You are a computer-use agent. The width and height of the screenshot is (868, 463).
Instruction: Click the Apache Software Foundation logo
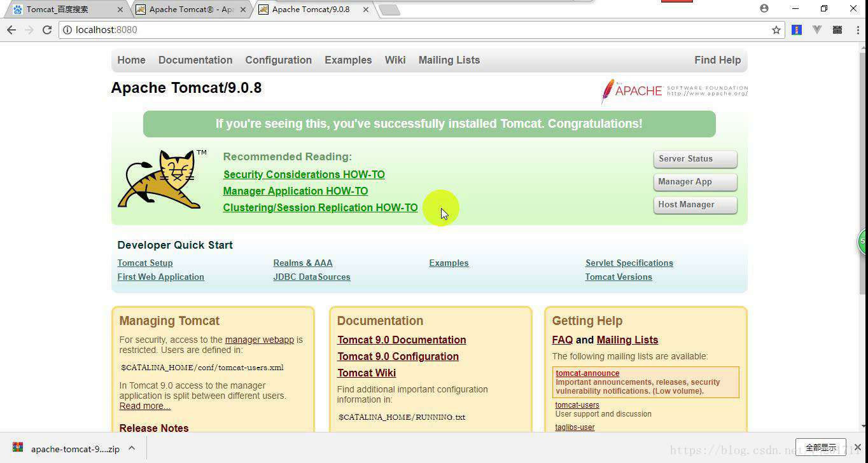[x=675, y=90]
